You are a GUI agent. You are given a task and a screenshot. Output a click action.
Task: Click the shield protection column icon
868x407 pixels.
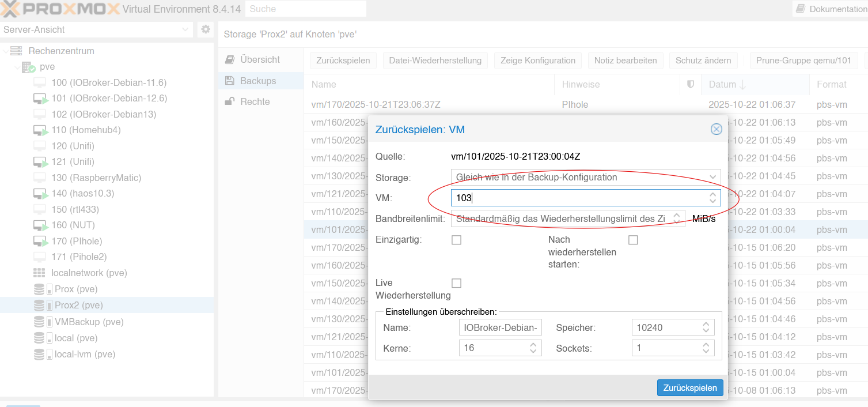point(691,84)
